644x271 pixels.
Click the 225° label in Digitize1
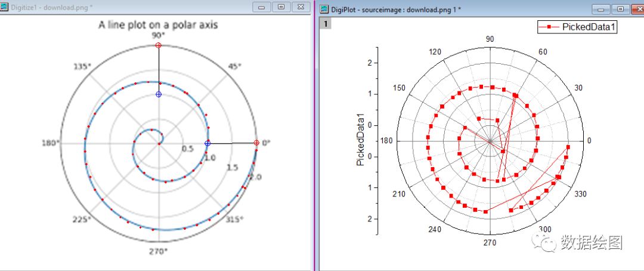(82, 219)
